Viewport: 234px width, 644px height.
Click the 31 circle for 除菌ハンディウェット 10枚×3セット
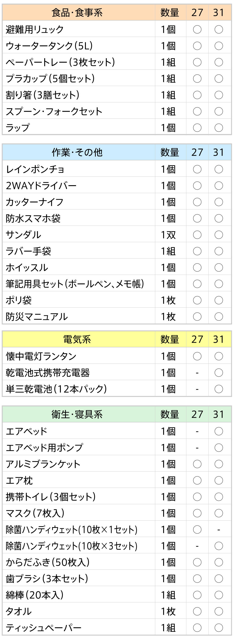(219, 546)
